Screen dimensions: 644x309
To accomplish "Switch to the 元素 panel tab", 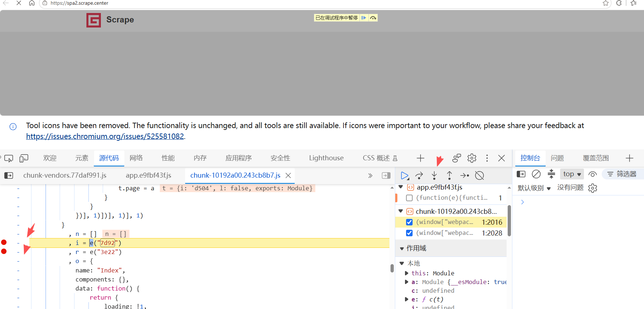I will [82, 158].
